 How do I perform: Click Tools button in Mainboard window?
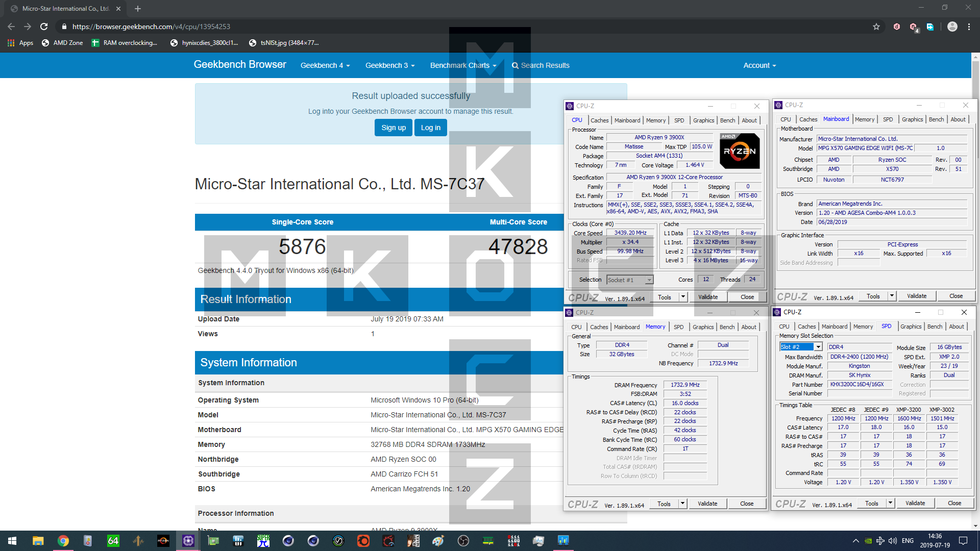pos(873,296)
